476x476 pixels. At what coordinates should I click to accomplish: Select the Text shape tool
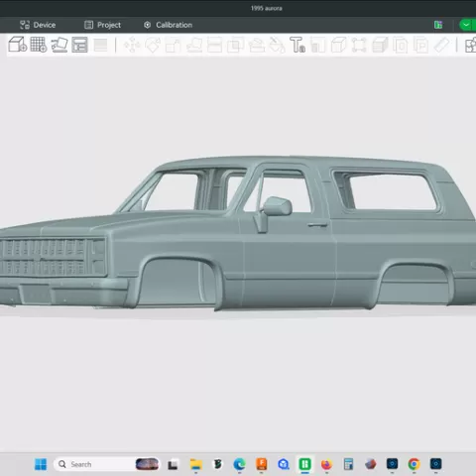[x=297, y=45]
